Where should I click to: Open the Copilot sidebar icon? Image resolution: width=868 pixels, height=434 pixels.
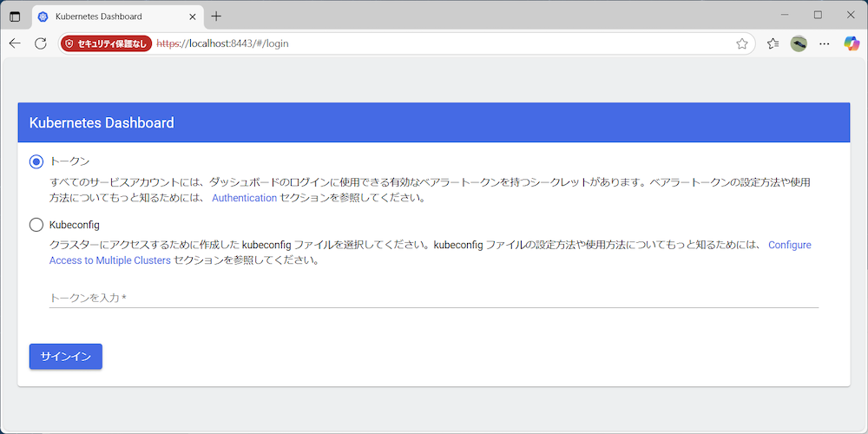click(851, 43)
